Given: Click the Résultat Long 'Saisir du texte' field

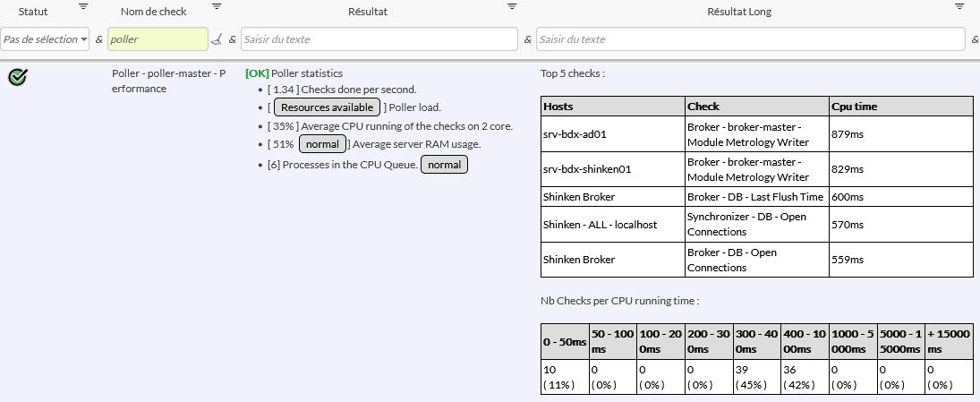Looking at the screenshot, I should click(x=752, y=39).
